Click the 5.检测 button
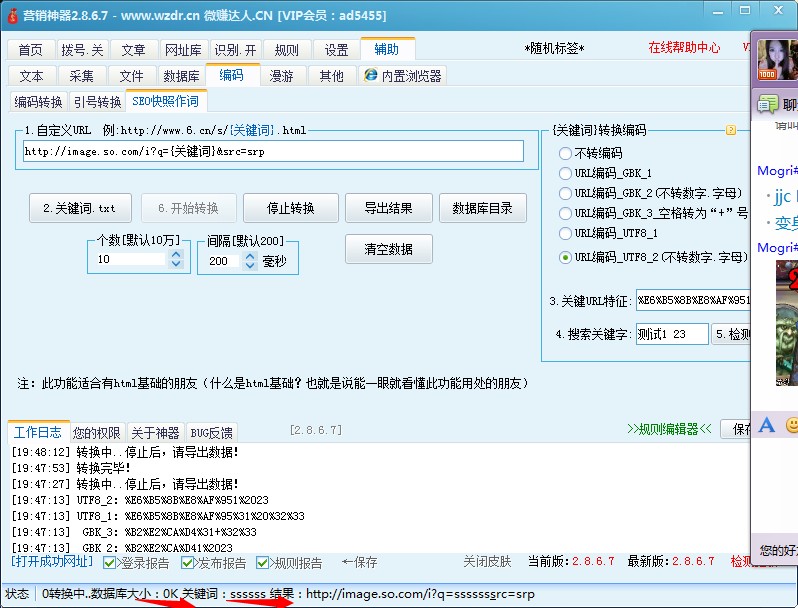This screenshot has height=608, width=798. 731,334
